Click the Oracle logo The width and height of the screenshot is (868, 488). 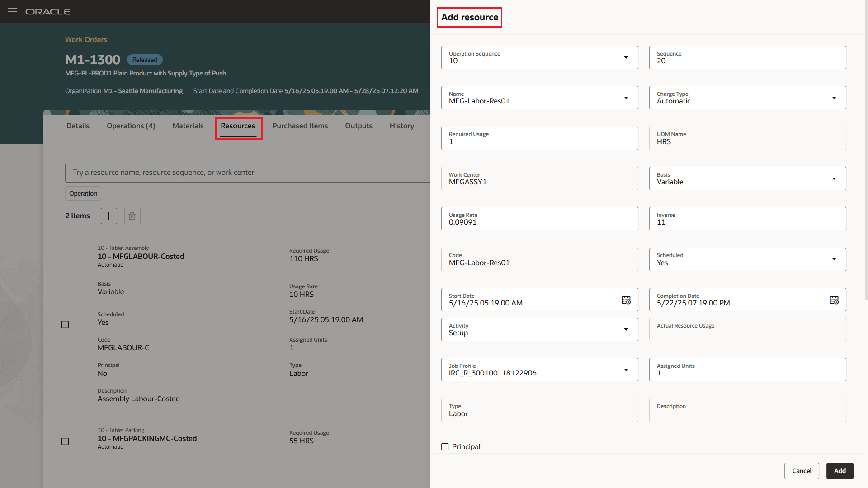pos(48,11)
